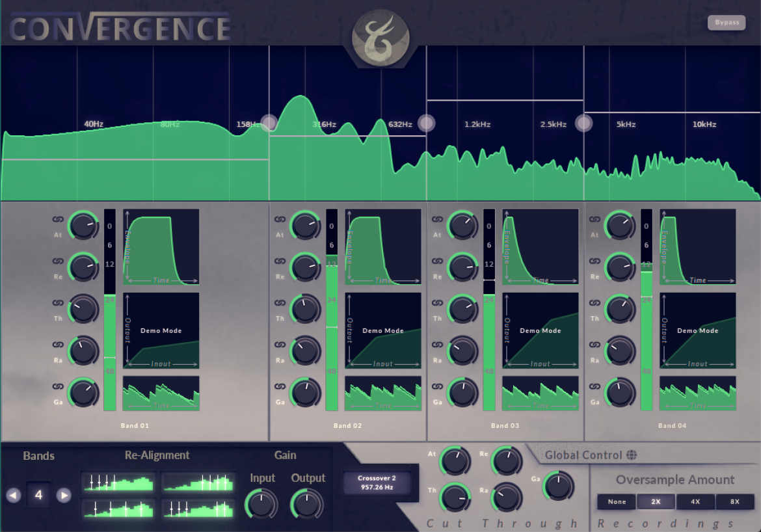This screenshot has width=761, height=532.
Task: Toggle the Band 01 Attack link icon
Action: (x=58, y=219)
